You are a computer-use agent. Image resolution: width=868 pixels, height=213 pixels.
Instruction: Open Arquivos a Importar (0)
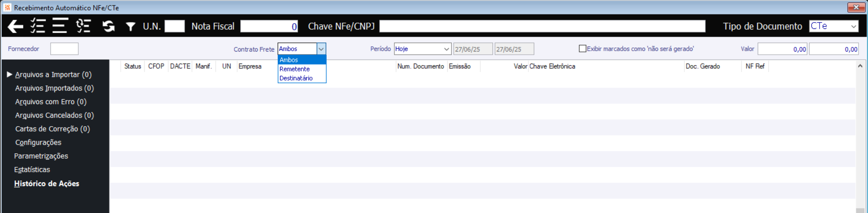click(x=53, y=75)
